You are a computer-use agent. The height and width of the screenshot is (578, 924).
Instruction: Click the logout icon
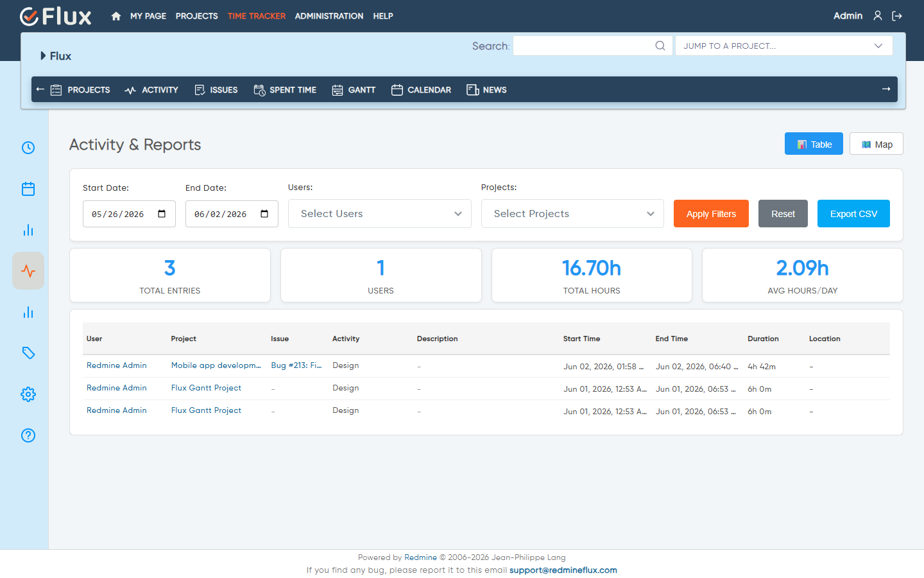[897, 16]
